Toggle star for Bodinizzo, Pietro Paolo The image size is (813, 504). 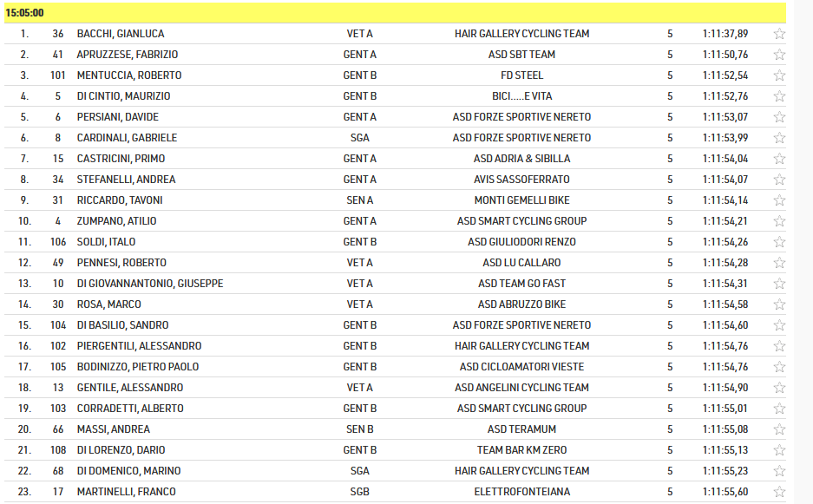779,367
